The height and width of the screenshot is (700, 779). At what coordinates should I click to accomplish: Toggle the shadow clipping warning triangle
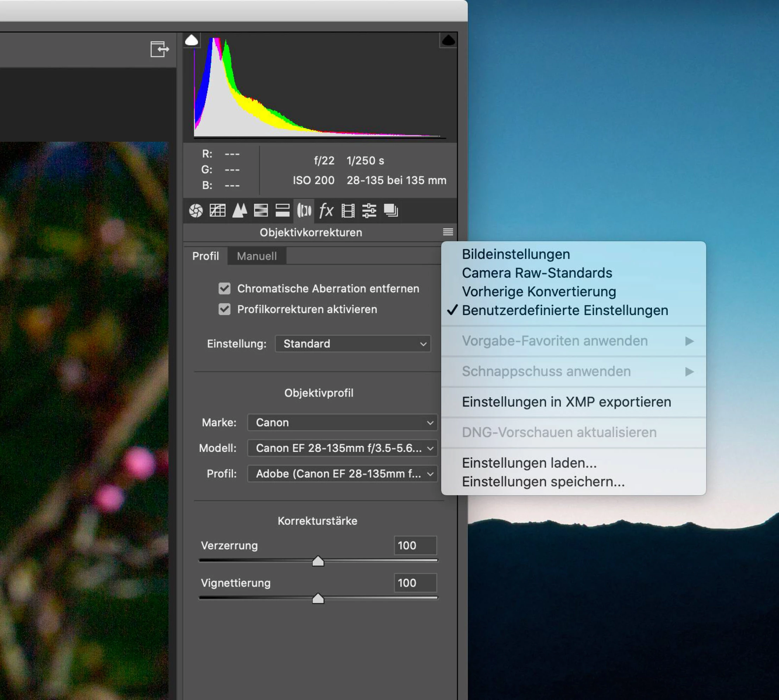(191, 40)
